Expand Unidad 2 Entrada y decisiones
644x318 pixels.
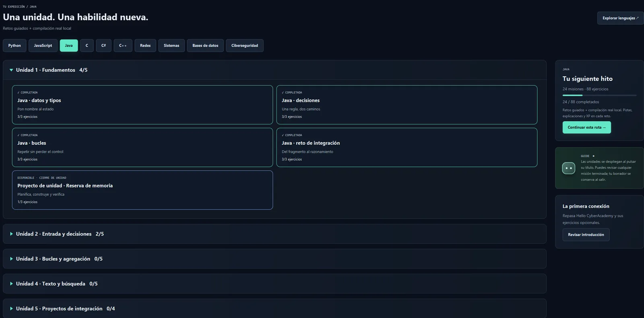click(x=275, y=234)
